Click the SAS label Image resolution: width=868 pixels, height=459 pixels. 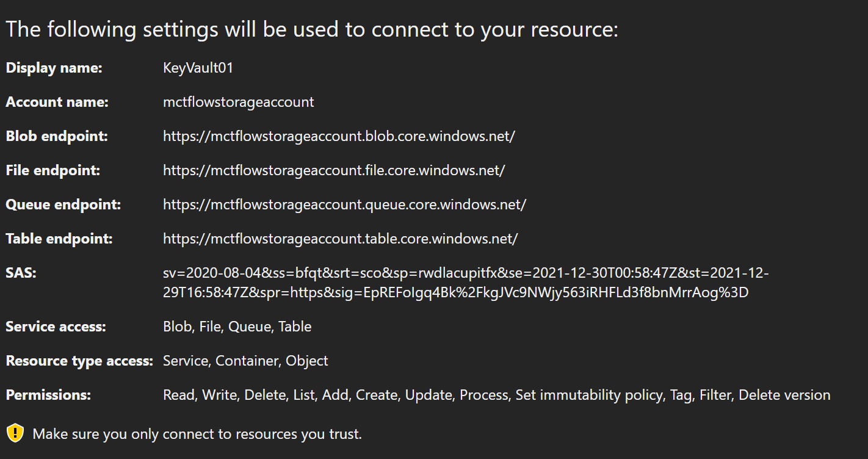pos(21,273)
